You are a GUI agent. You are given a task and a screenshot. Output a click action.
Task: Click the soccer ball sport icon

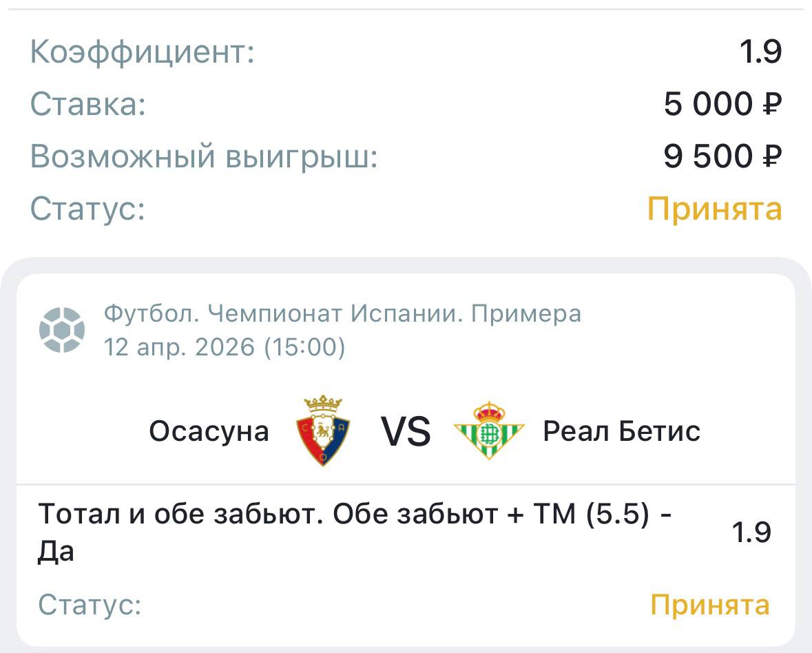point(62,329)
